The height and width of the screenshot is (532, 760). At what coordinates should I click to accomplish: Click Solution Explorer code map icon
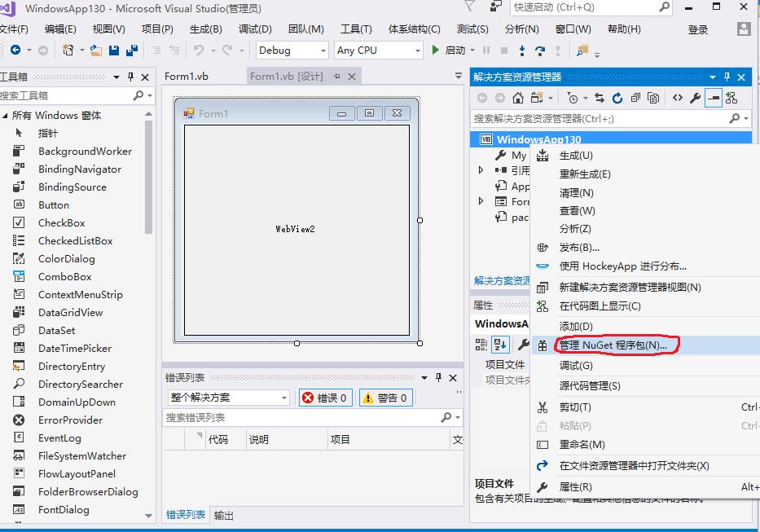coord(731,99)
